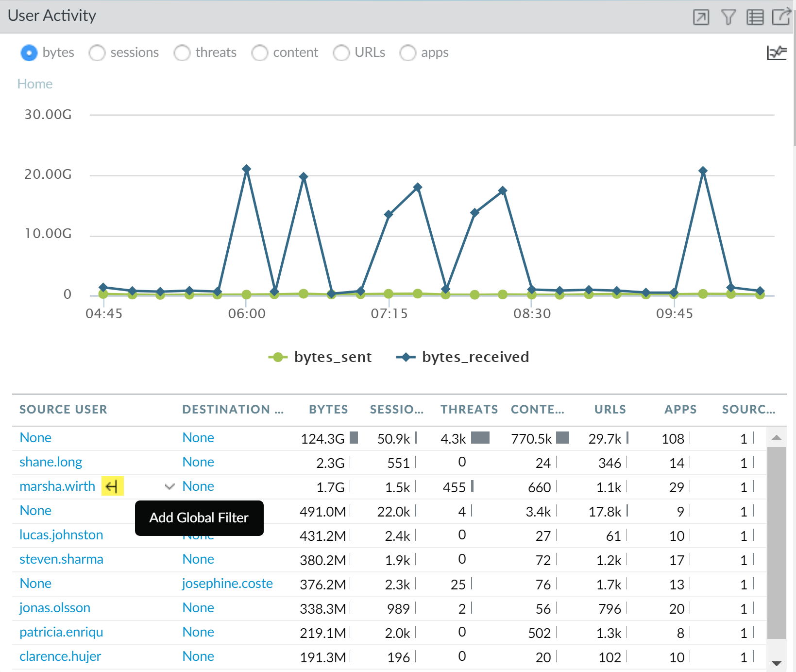Add global filter for marsha.wirth
Viewport: 796px width, 672px height.
click(x=112, y=486)
